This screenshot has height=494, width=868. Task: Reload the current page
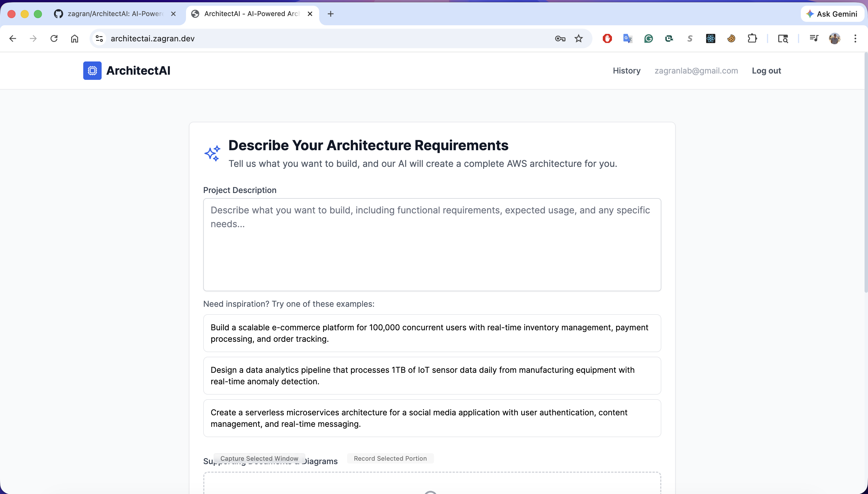click(54, 39)
